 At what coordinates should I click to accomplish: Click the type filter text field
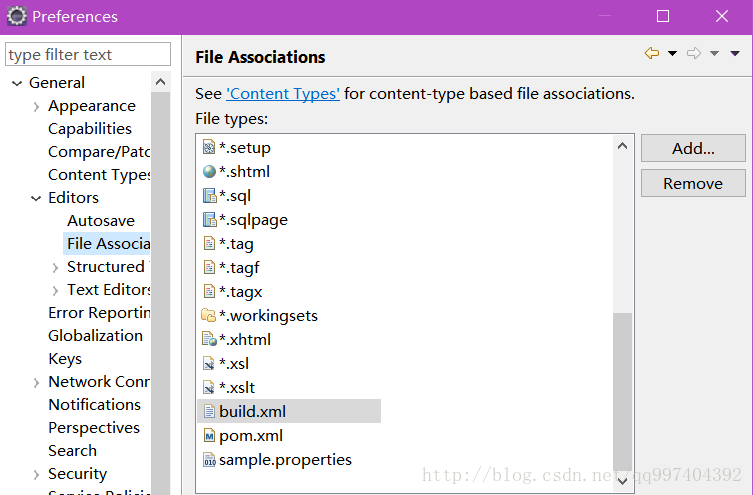[88, 54]
